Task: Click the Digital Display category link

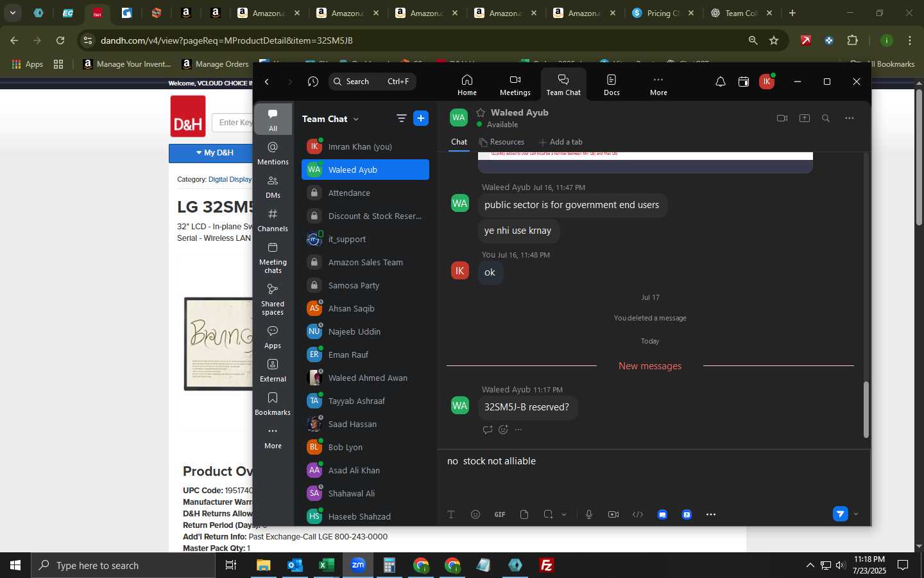Action: (x=230, y=179)
